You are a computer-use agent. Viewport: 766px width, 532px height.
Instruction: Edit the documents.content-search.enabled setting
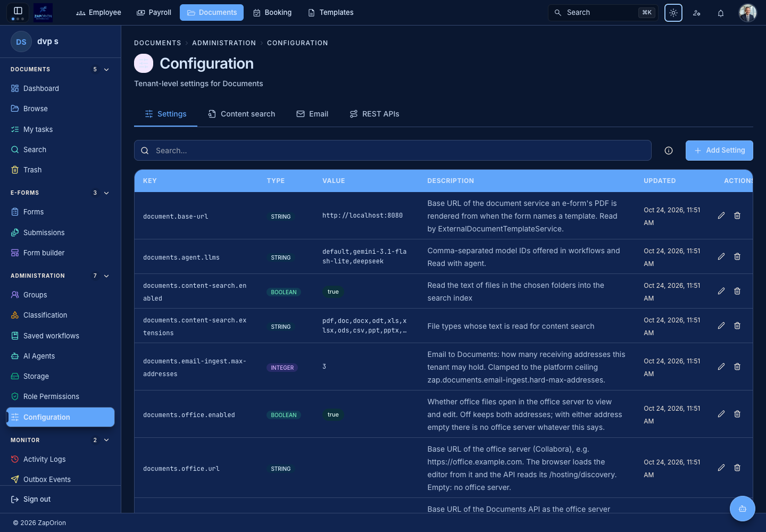(x=721, y=291)
